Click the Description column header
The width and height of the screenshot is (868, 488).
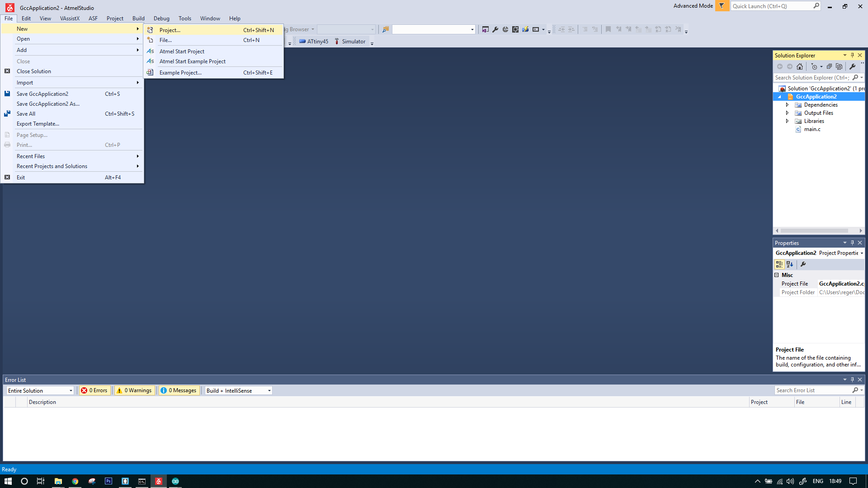388,402
